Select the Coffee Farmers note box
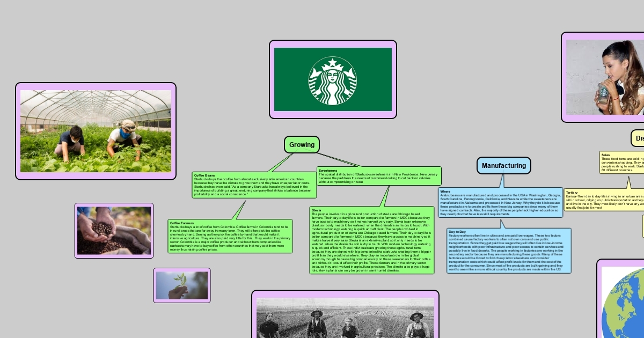The height and width of the screenshot is (338, 644). tap(230, 236)
